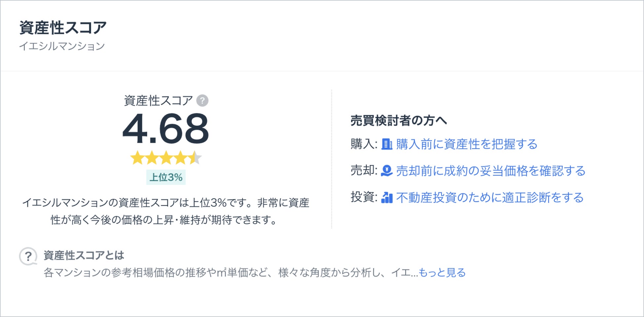Select the 資産性スコアとは heading
Image resolution: width=644 pixels, height=317 pixels.
pos(84,255)
